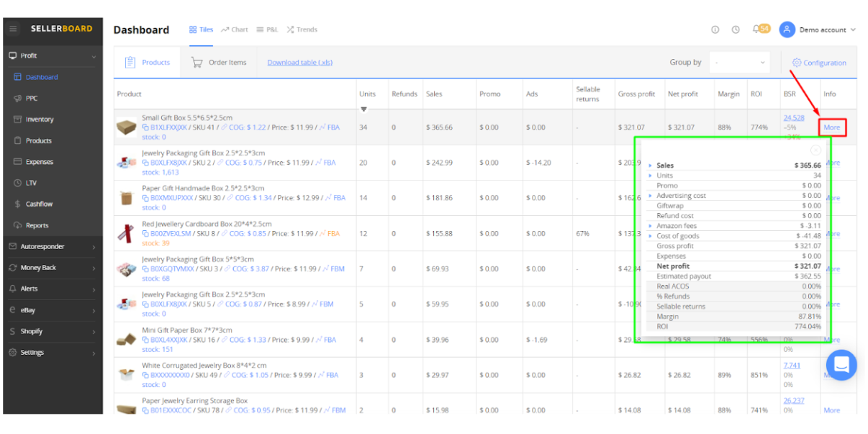Screen dimensions: 868x434
Task: Click the Red Jewellery Cardboard Box thumbnail
Action: 127,233
